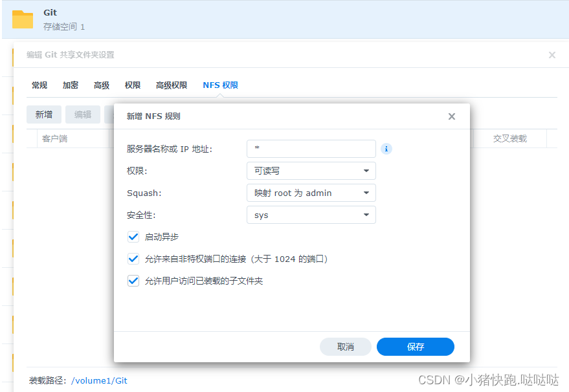The image size is (569, 392).
Task: Switch to the 常规 tab
Action: pos(39,85)
